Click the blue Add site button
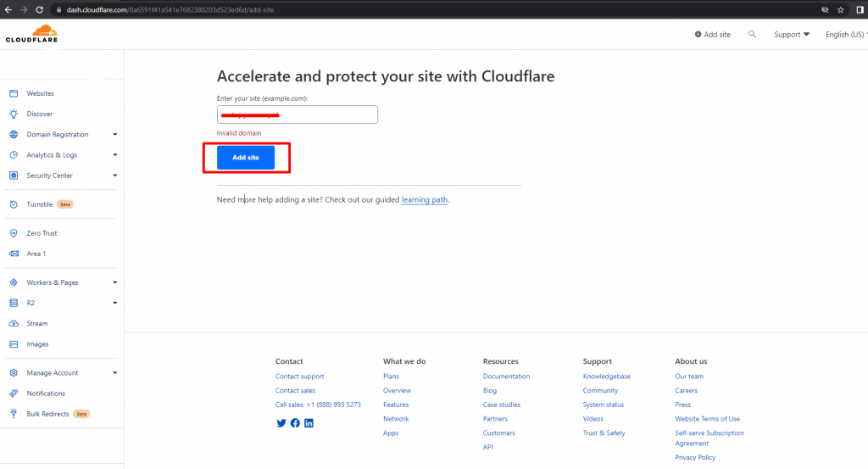The image size is (868, 469). click(x=246, y=158)
